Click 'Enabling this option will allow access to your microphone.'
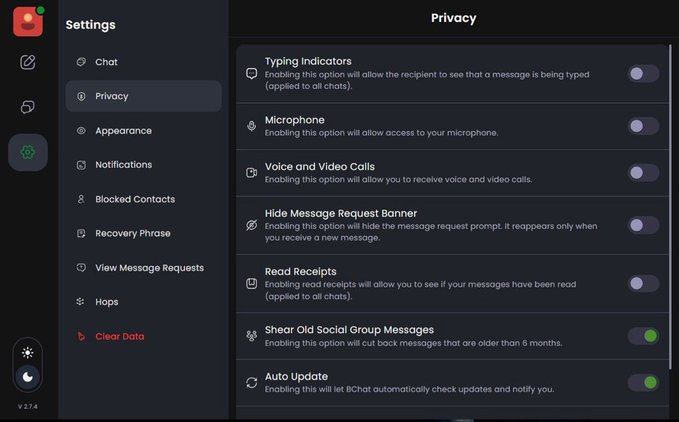 (x=382, y=133)
